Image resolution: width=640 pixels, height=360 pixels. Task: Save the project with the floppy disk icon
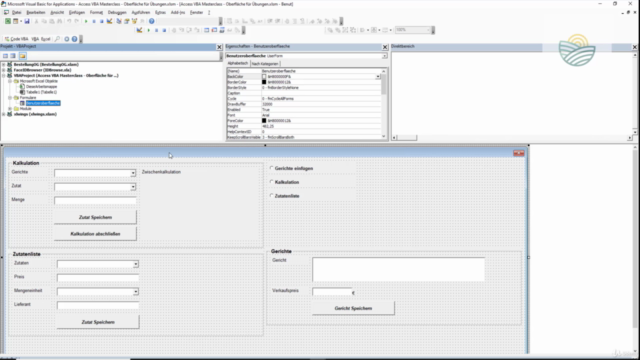(27, 21)
